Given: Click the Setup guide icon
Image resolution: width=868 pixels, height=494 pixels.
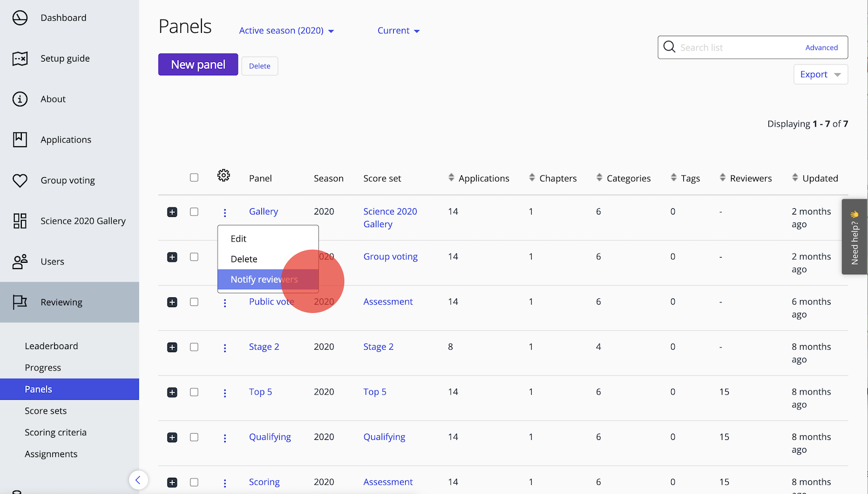Looking at the screenshot, I should tap(20, 59).
